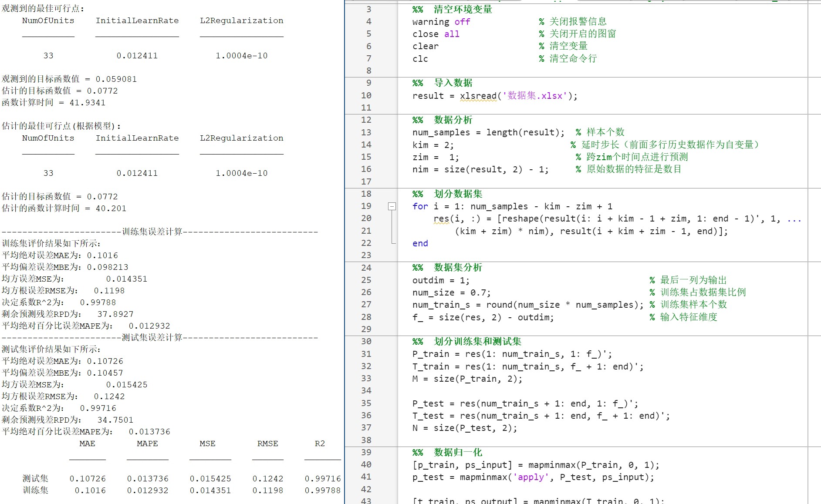Click 'N = size(P_test, 2);' line
This screenshot has width=821, height=504.
[465, 428]
